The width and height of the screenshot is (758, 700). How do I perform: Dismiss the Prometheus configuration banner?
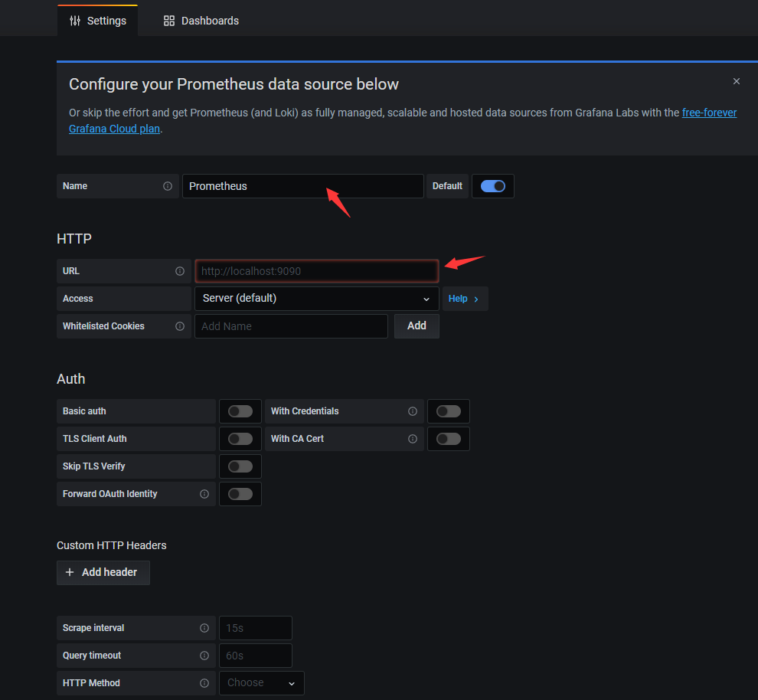tap(737, 81)
